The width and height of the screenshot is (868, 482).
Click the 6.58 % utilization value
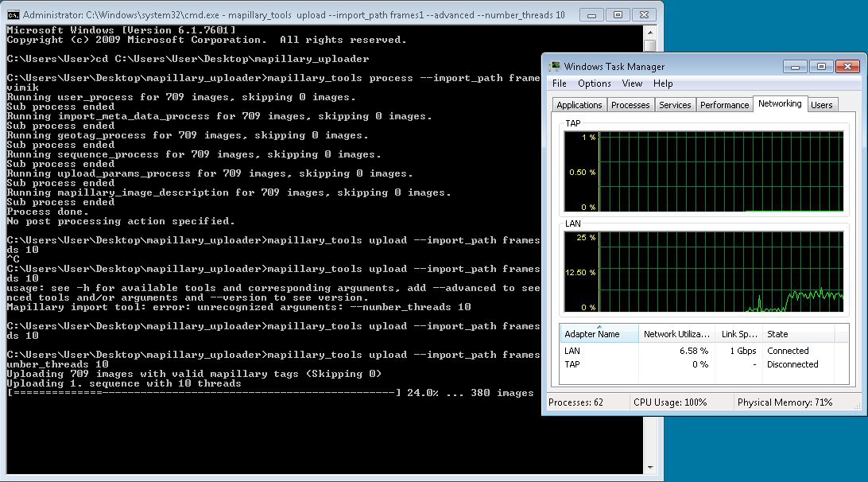click(x=694, y=351)
